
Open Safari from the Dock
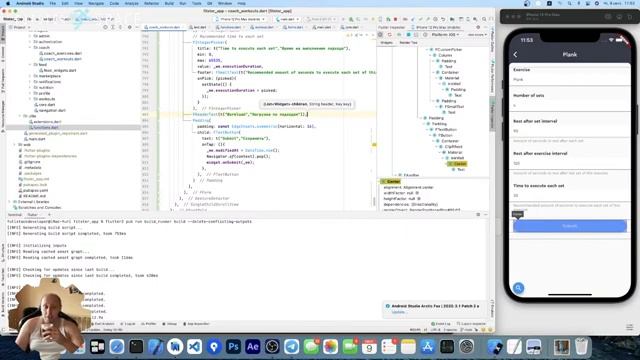(x=117, y=347)
